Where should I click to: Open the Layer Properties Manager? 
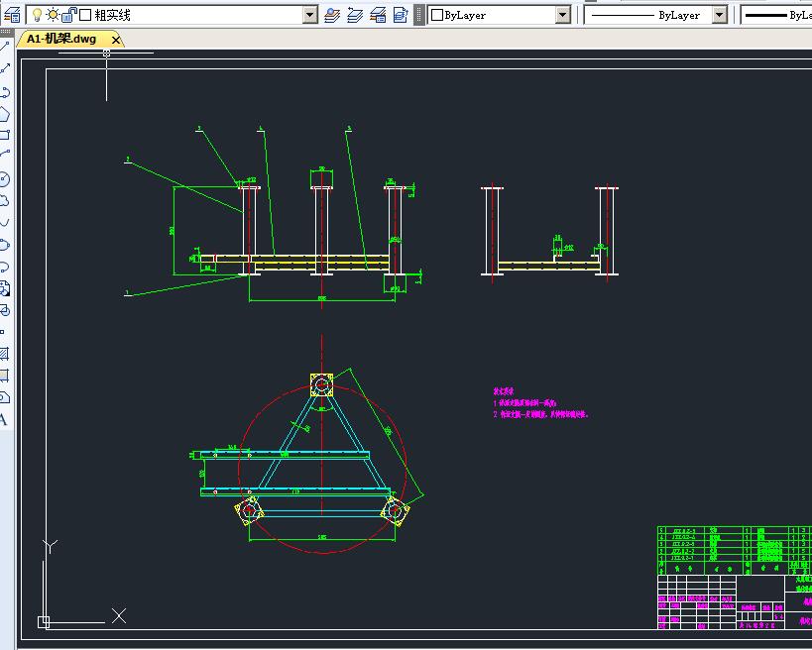click(x=11, y=15)
